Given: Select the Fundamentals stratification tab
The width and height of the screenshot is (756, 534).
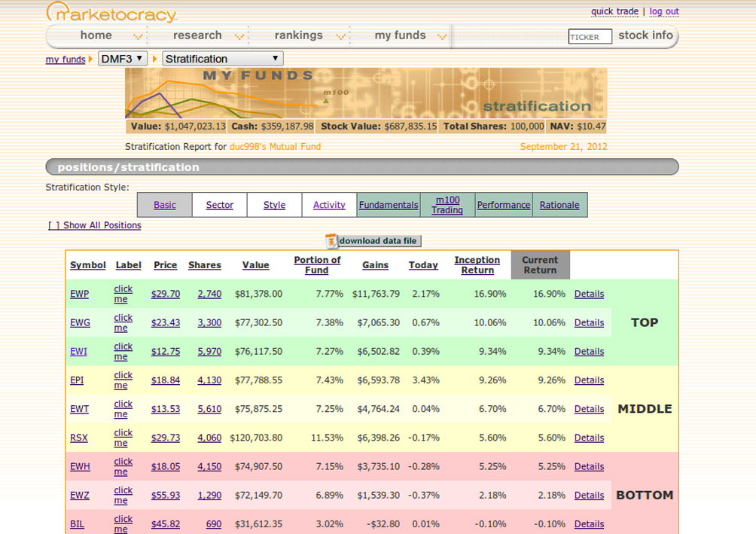Looking at the screenshot, I should (x=389, y=205).
